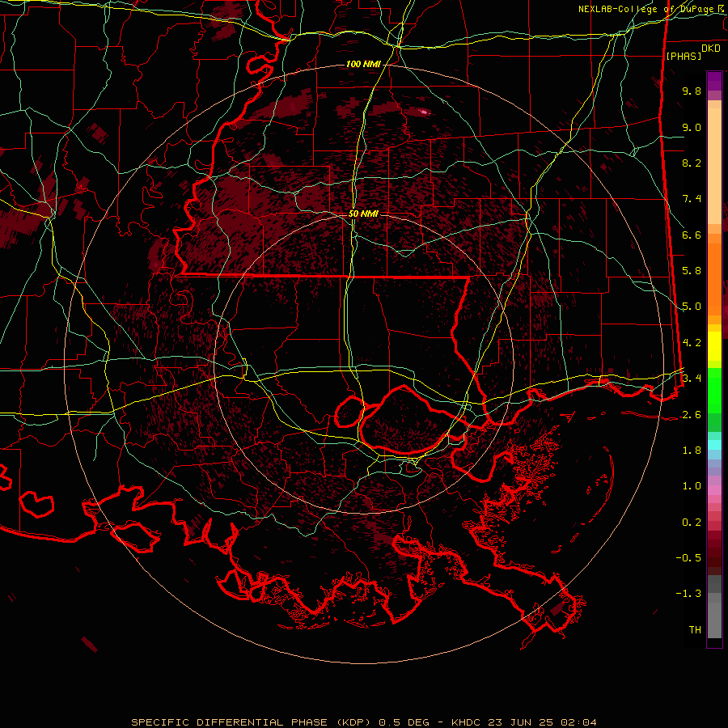Viewport: 728px width, 728px height.
Task: Click the 0.2 value on the color scale
Action: (x=692, y=523)
